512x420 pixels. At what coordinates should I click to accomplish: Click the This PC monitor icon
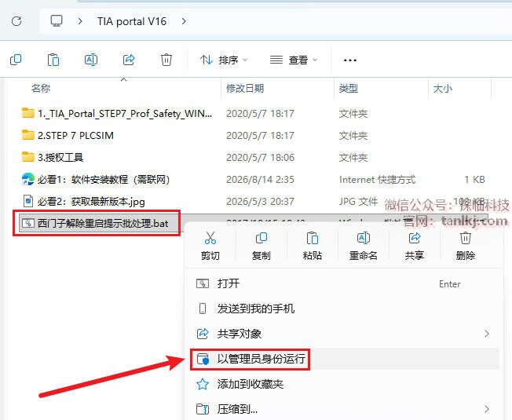(x=57, y=21)
